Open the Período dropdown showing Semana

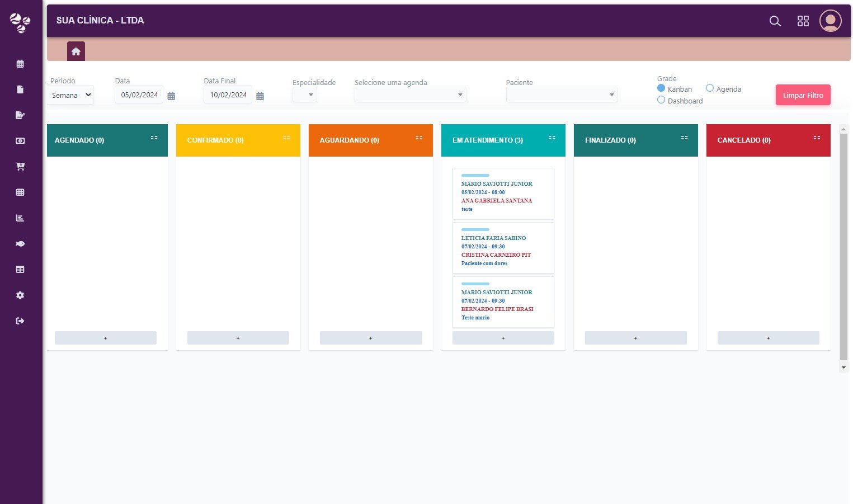70,95
